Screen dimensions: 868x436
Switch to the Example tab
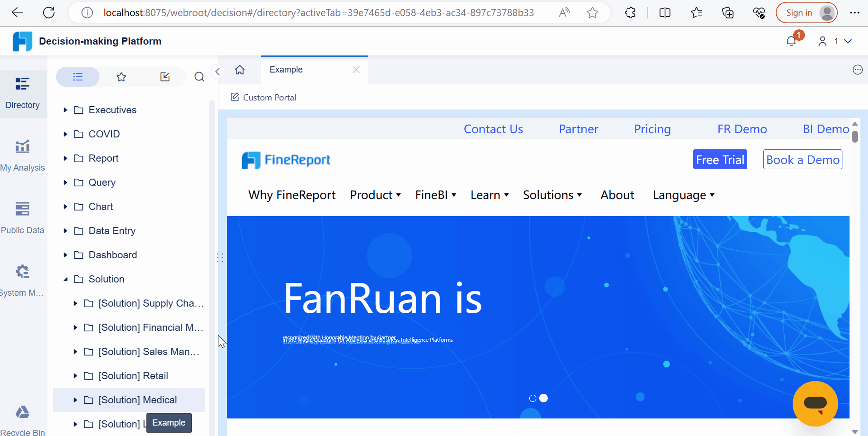[x=286, y=70]
